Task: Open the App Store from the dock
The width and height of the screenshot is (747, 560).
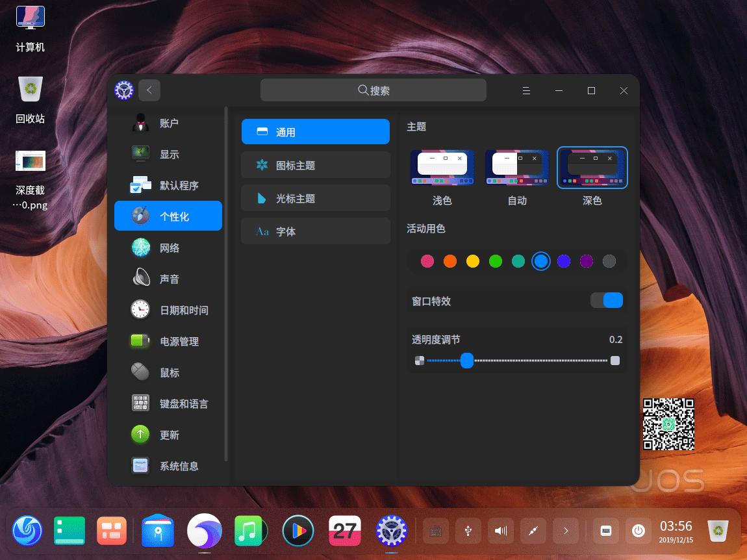Action: tap(157, 531)
